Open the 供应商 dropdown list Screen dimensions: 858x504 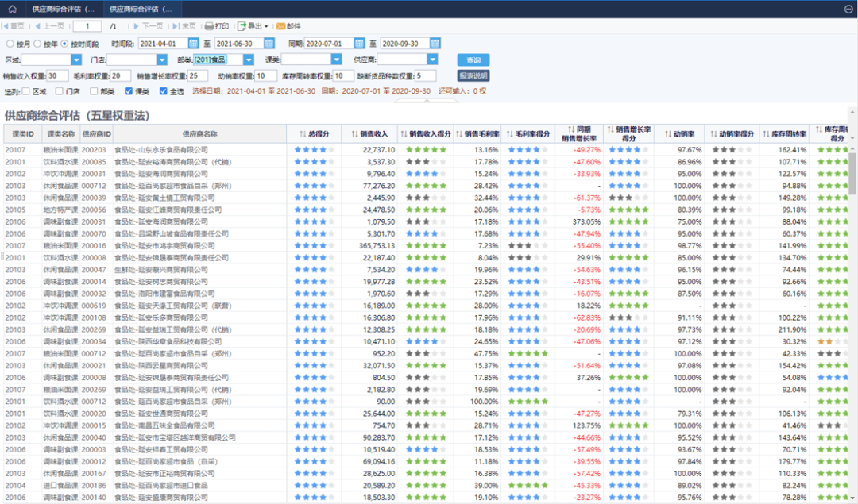[432, 60]
